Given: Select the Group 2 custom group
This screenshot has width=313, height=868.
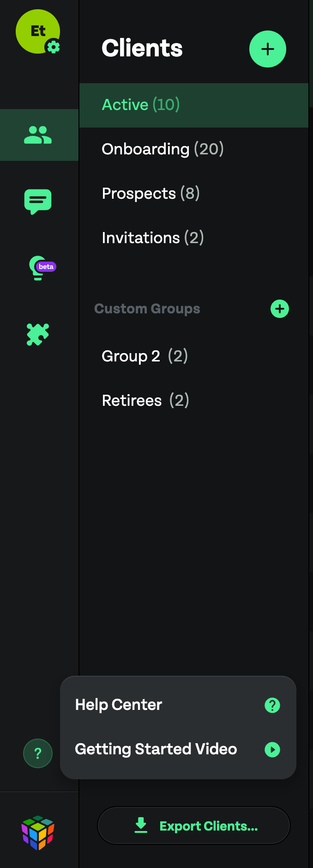Looking at the screenshot, I should pyautogui.click(x=144, y=356).
